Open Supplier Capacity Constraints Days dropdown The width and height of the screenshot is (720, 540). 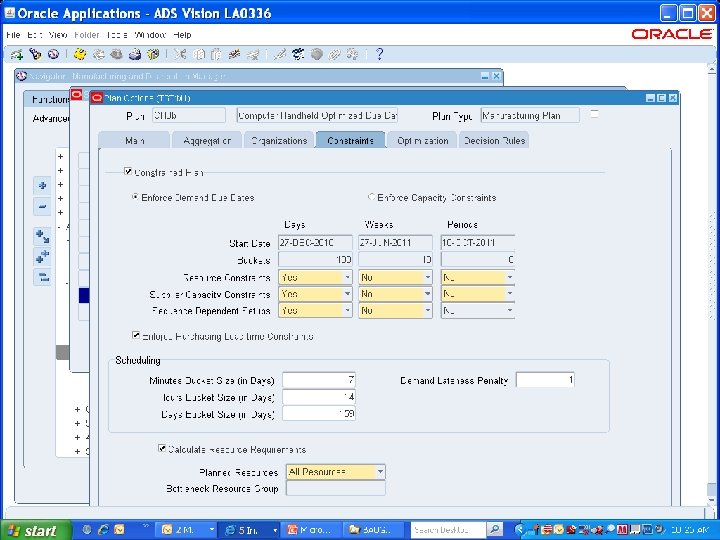tap(348, 294)
